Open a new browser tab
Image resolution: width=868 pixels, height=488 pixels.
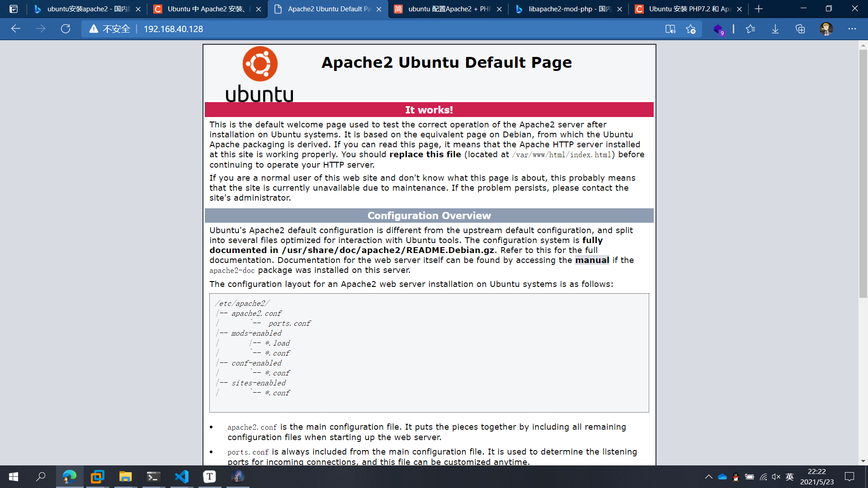759,9
